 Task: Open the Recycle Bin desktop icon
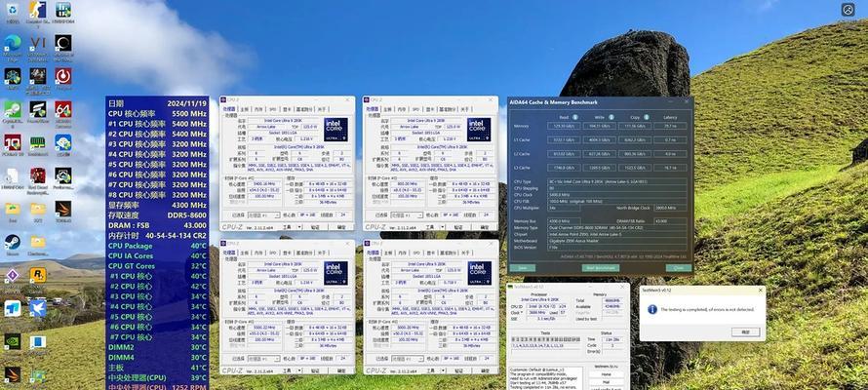pos(12,10)
